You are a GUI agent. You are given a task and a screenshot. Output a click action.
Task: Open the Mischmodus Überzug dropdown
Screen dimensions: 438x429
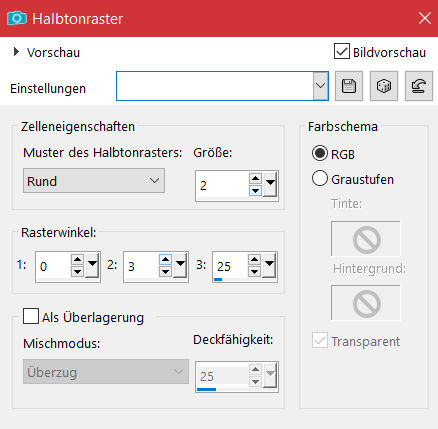(106, 371)
